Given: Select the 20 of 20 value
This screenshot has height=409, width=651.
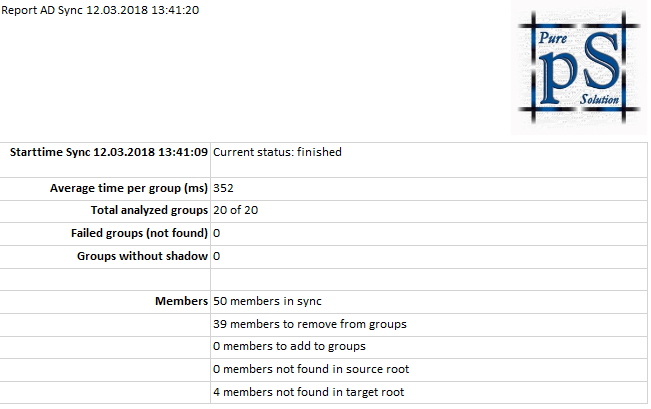Looking at the screenshot, I should pos(235,210).
